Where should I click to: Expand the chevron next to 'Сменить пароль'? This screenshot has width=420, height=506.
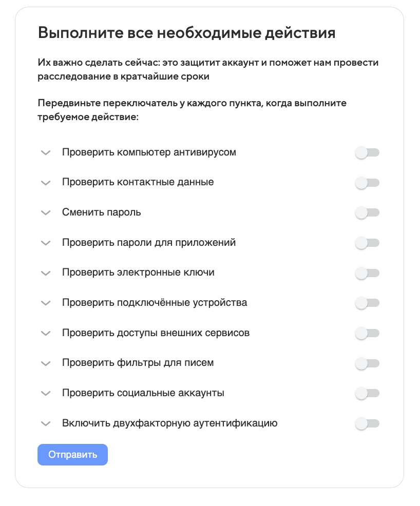pyautogui.click(x=46, y=213)
